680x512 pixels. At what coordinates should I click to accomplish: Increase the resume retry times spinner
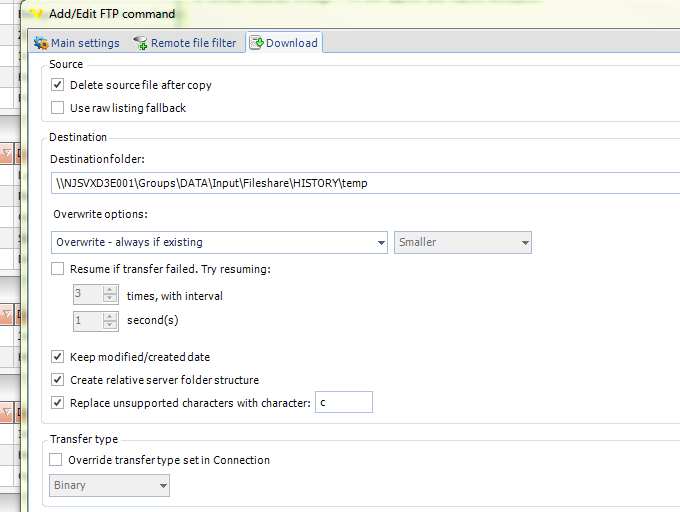point(110,290)
